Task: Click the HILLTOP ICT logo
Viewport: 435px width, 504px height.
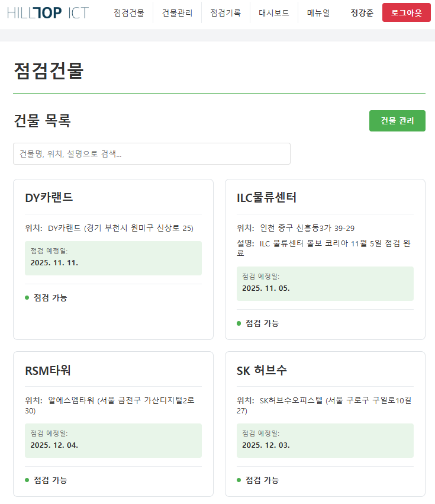Action: [x=47, y=12]
